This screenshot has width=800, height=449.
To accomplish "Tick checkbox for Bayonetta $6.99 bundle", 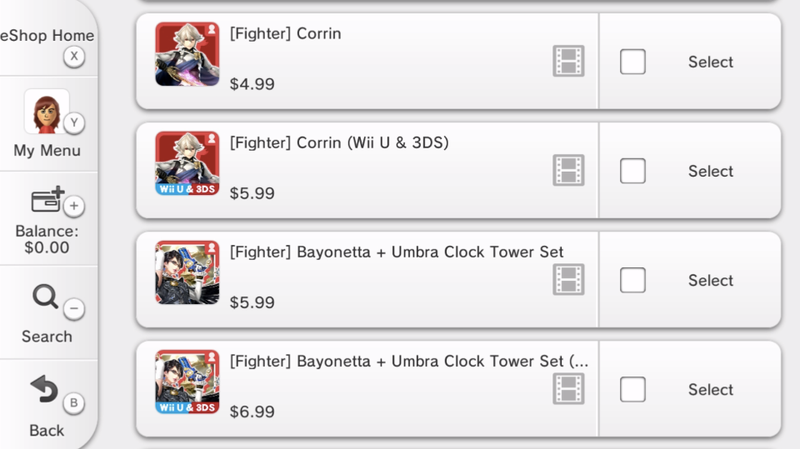I will pos(633,389).
